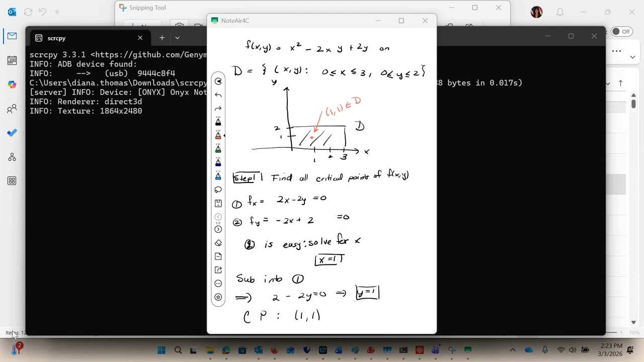This screenshot has width=644, height=362.
Task: Click the Snipping Tool window title
Action: pos(147,8)
